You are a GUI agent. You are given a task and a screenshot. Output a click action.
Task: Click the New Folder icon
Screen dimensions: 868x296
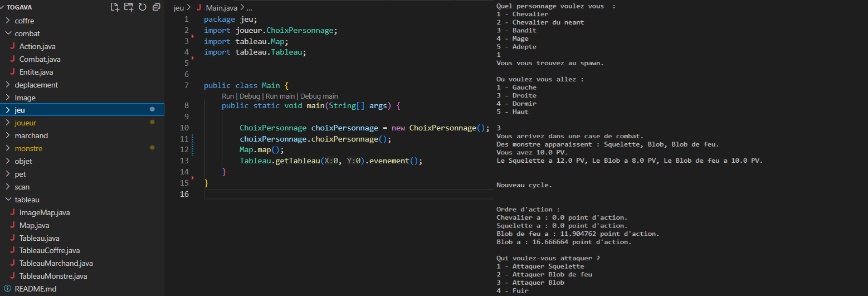pyautogui.click(x=129, y=7)
